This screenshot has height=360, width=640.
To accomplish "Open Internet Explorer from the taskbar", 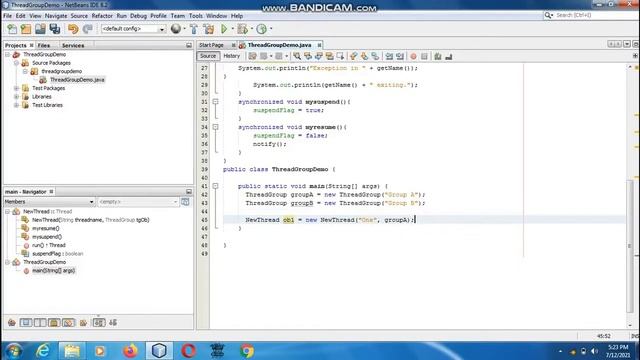I will click(x=43, y=351).
